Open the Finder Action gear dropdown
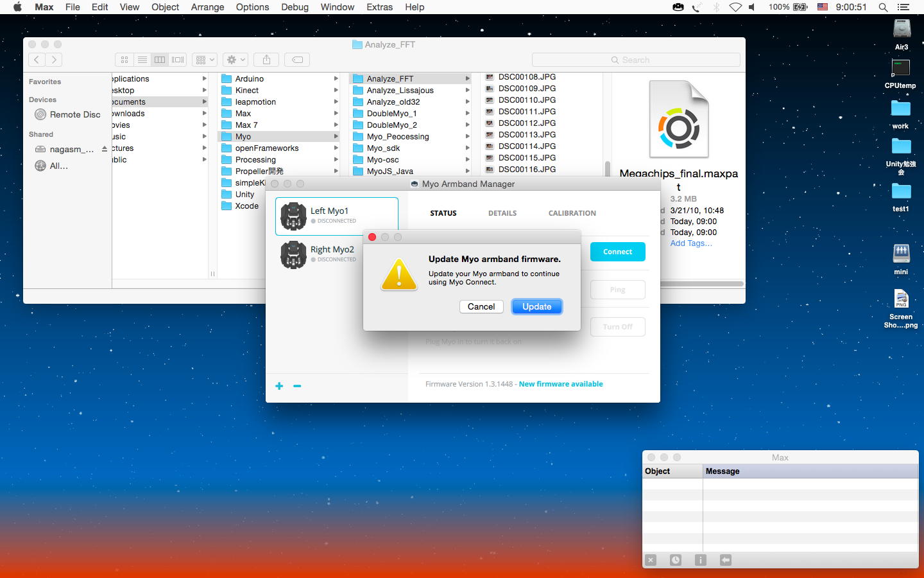 point(235,60)
